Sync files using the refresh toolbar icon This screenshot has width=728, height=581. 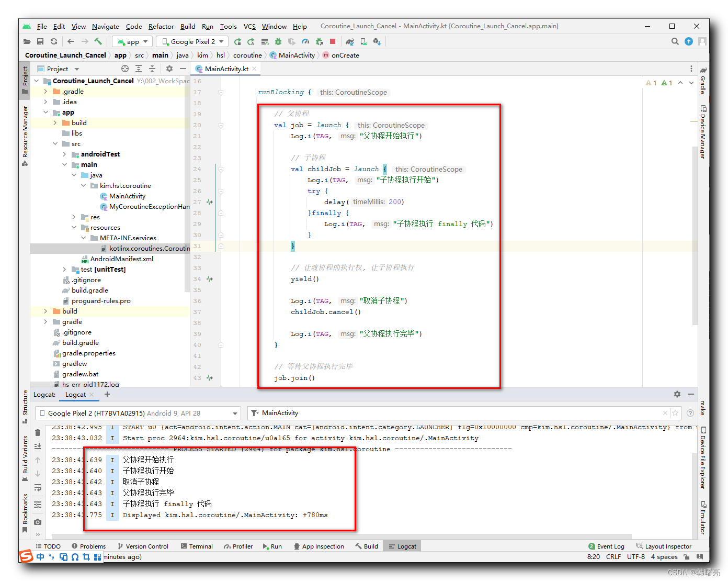click(54, 41)
